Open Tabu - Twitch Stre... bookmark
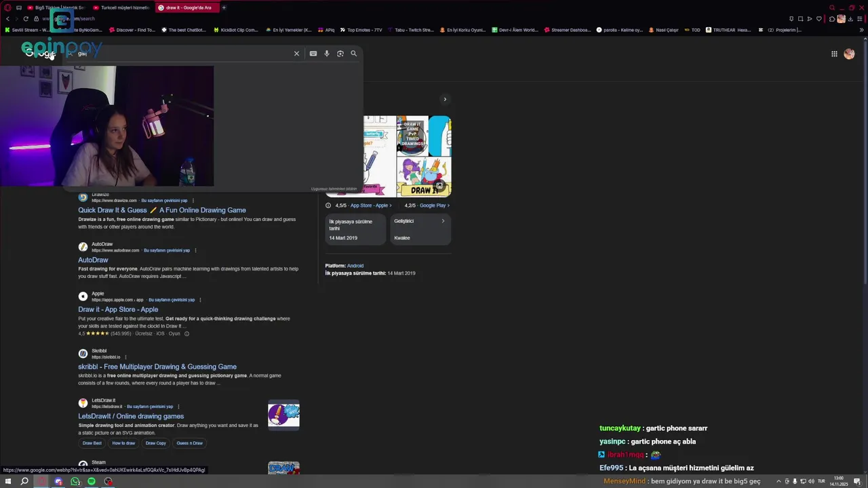868x488 pixels. pyautogui.click(x=410, y=30)
